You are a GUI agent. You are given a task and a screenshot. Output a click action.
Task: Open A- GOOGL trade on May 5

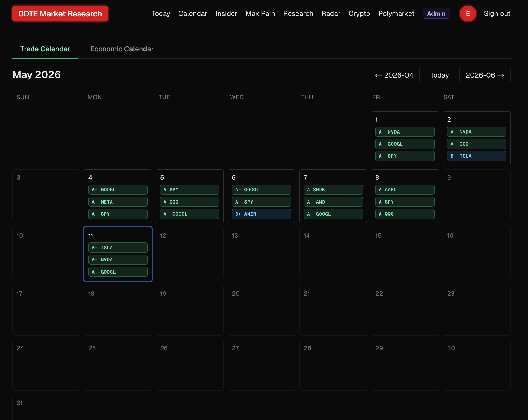point(190,214)
